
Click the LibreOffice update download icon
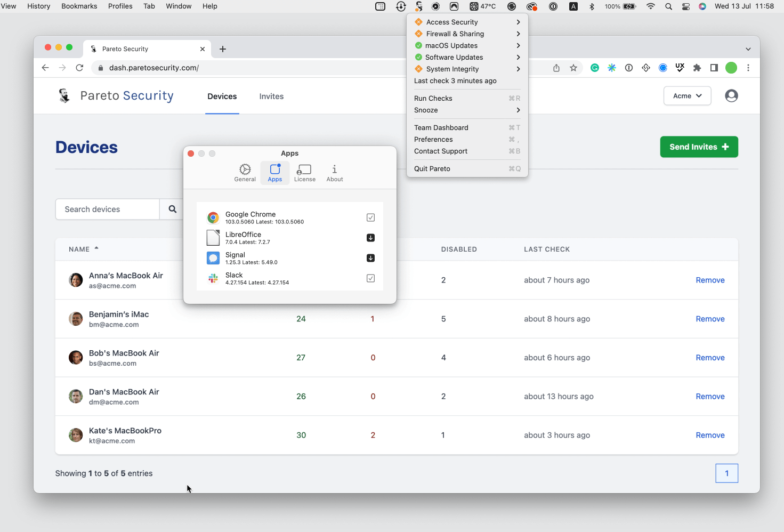(x=371, y=238)
